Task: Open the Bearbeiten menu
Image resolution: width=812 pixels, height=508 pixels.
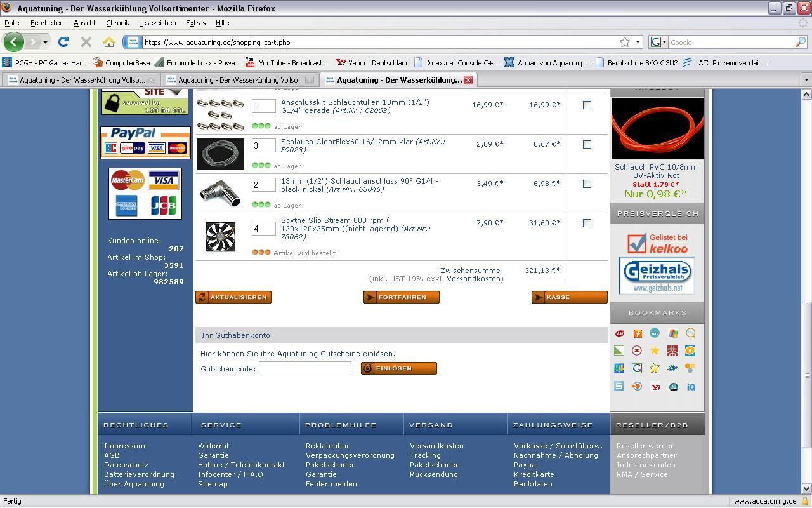Action: 47,23
